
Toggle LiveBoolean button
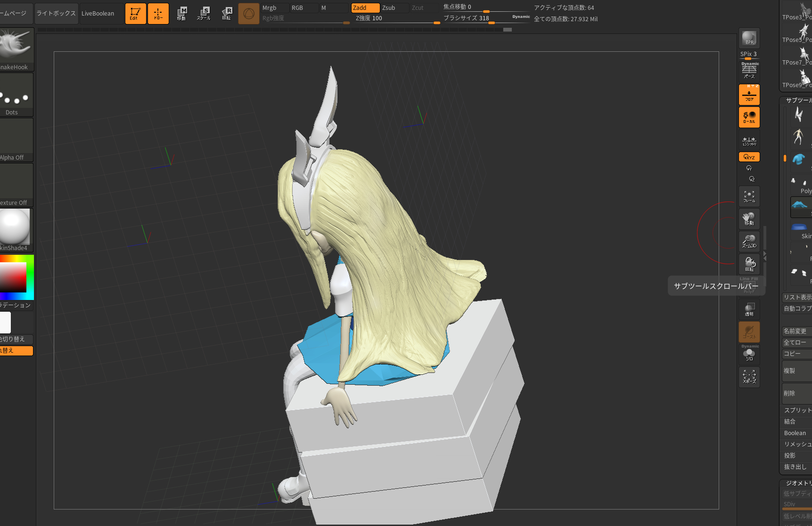[x=100, y=13]
